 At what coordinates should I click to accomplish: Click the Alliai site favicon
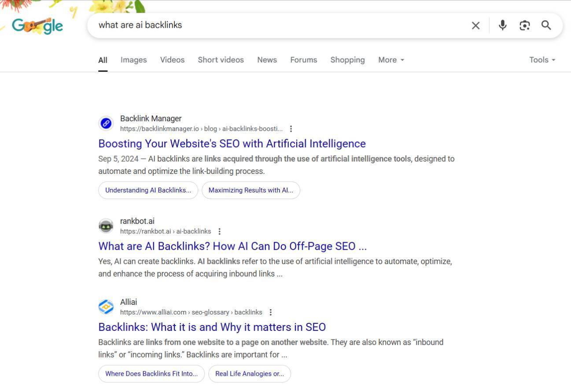(106, 307)
